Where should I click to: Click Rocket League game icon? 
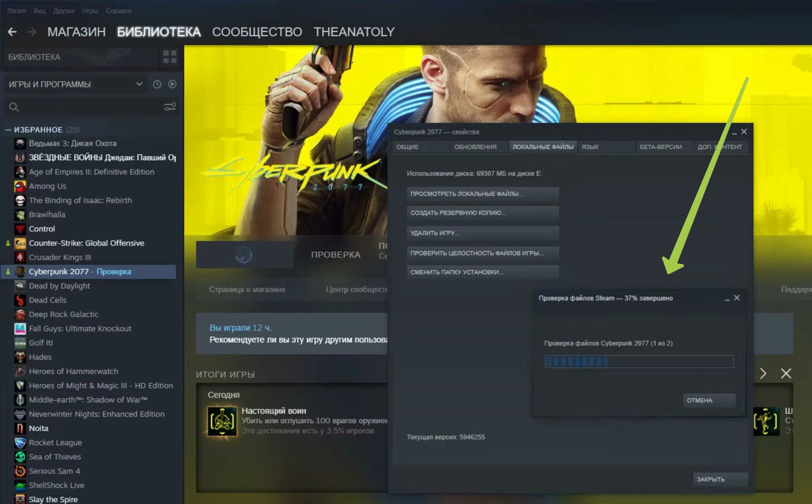20,443
